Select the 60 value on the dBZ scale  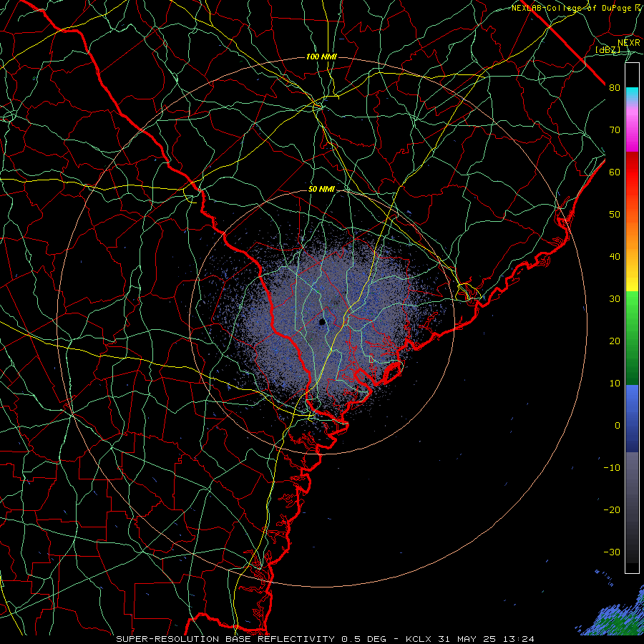615,172
